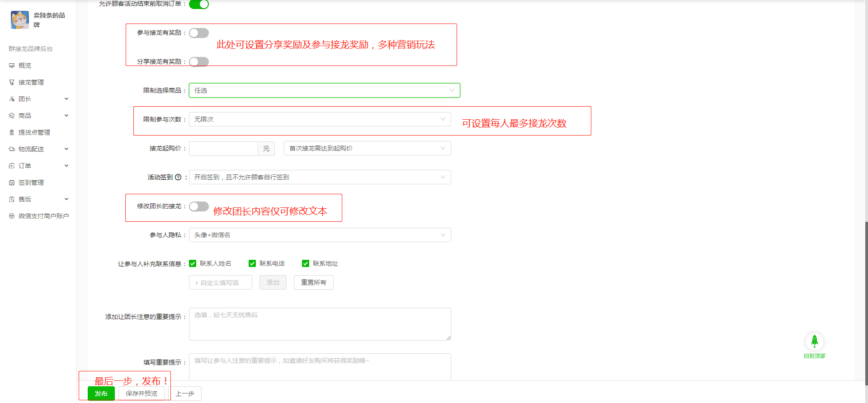Expand 商品 sidebar menu chevron
This screenshot has width=868, height=403.
coord(66,116)
